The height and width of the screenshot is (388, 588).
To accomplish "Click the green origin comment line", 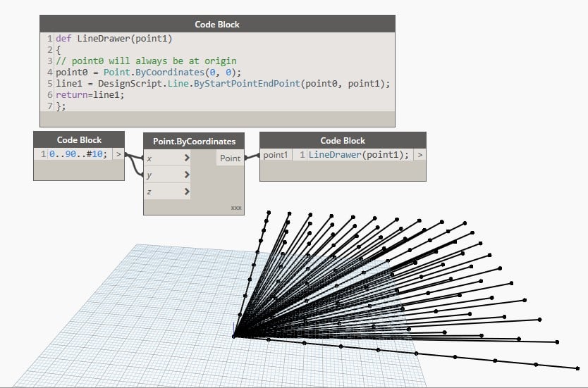I will coord(146,61).
